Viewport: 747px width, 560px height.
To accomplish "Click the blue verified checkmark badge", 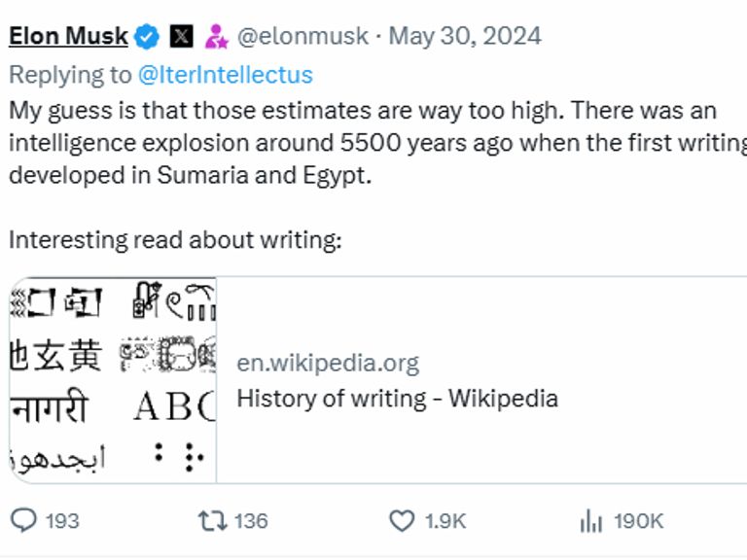I will point(147,37).
